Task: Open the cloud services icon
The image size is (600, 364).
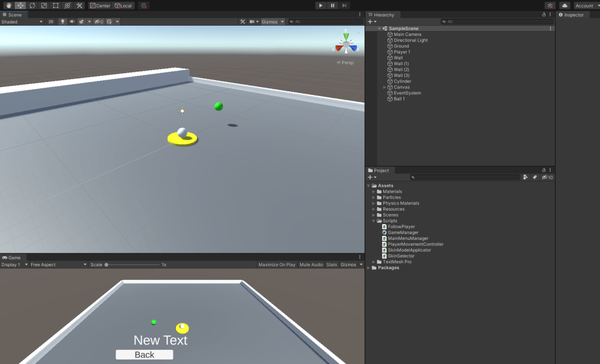Action: point(565,5)
